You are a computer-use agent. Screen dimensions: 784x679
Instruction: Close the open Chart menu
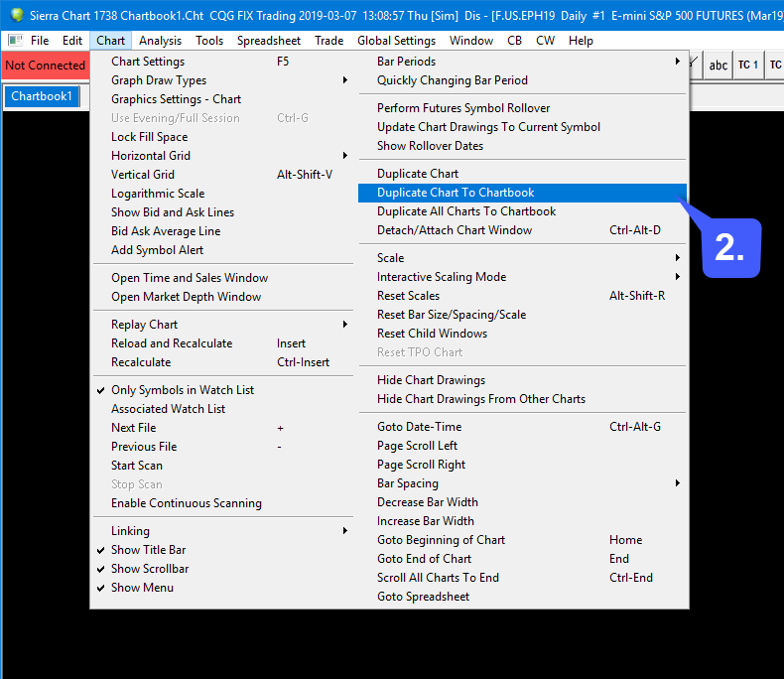pos(110,41)
